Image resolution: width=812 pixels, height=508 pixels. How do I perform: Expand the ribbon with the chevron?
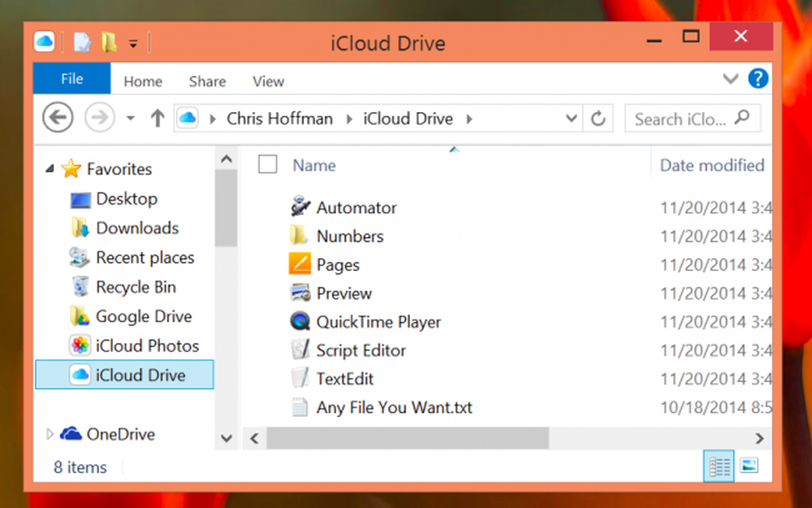point(730,79)
